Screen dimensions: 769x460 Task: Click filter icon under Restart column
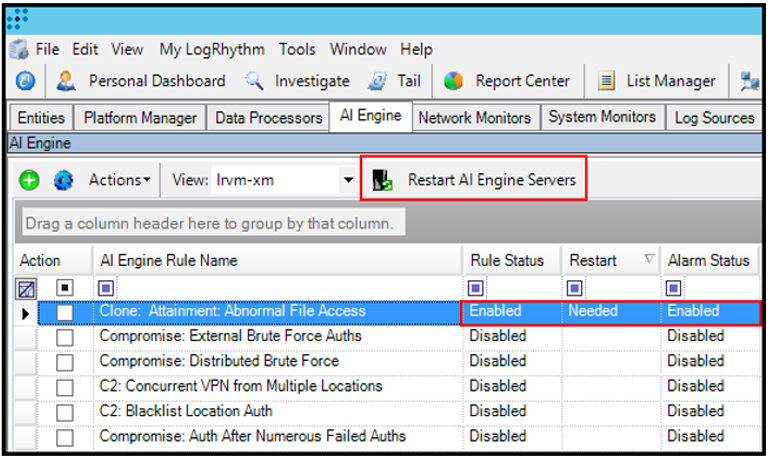point(574,288)
